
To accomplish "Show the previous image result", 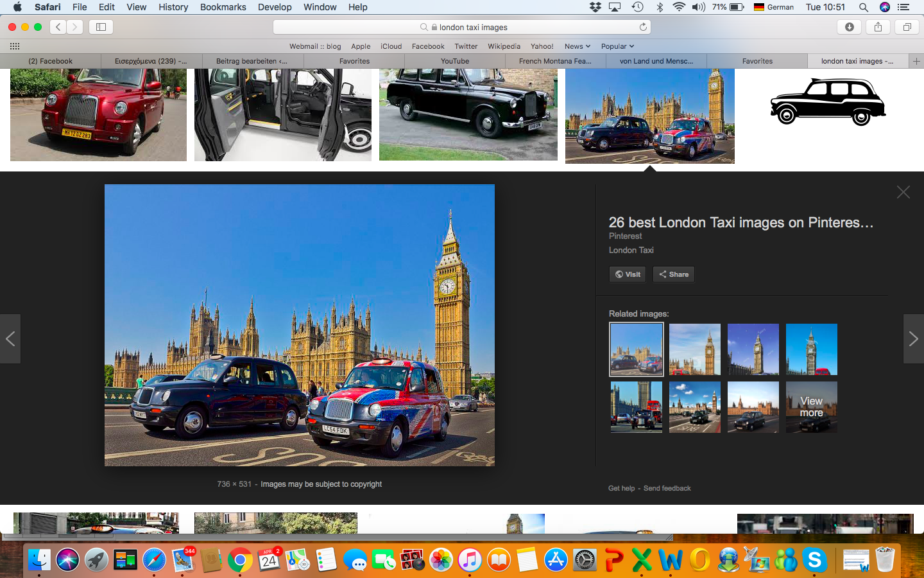I will [x=10, y=338].
